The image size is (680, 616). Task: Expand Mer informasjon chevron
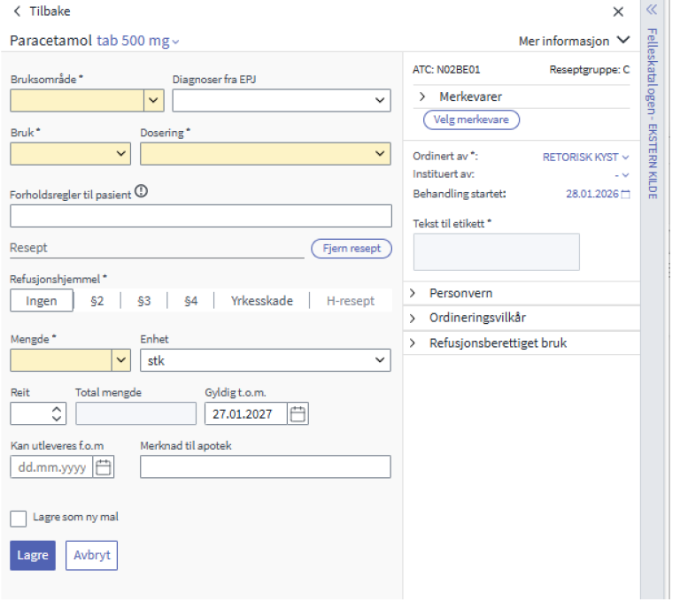pos(622,41)
